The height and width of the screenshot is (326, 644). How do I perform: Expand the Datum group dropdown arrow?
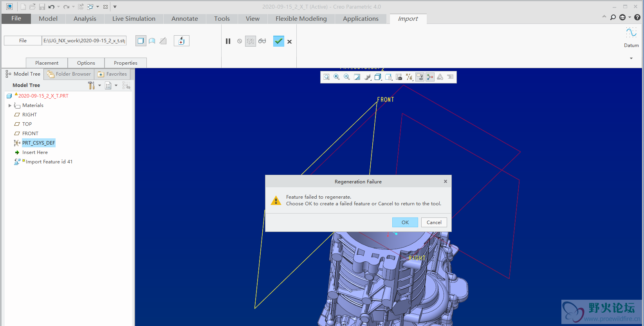(631, 58)
